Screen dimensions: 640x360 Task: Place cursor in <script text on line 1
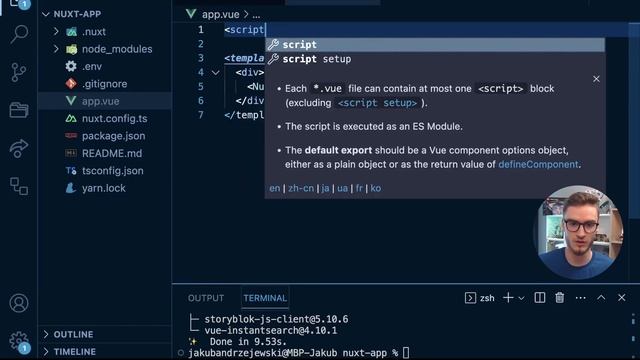pyautogui.click(x=244, y=30)
